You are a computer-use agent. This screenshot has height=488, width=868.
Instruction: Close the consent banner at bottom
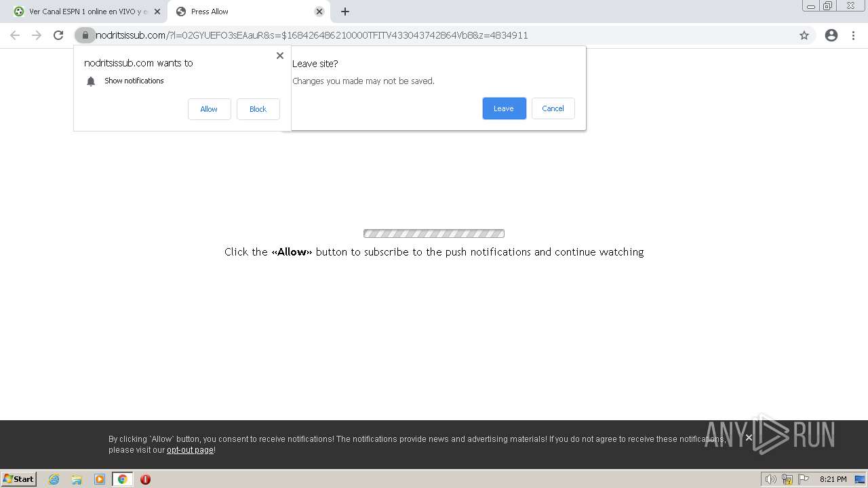[x=749, y=437]
